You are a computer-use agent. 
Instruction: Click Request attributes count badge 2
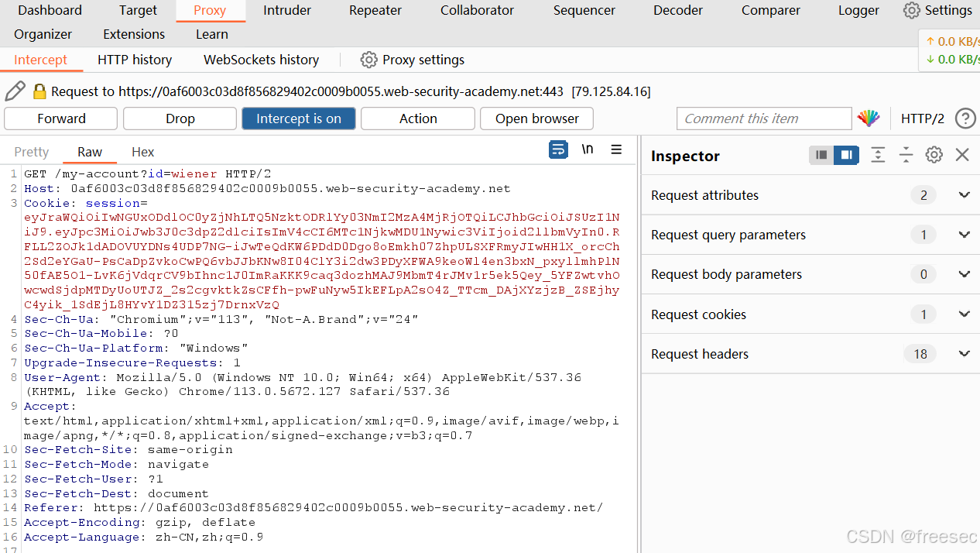click(x=923, y=195)
